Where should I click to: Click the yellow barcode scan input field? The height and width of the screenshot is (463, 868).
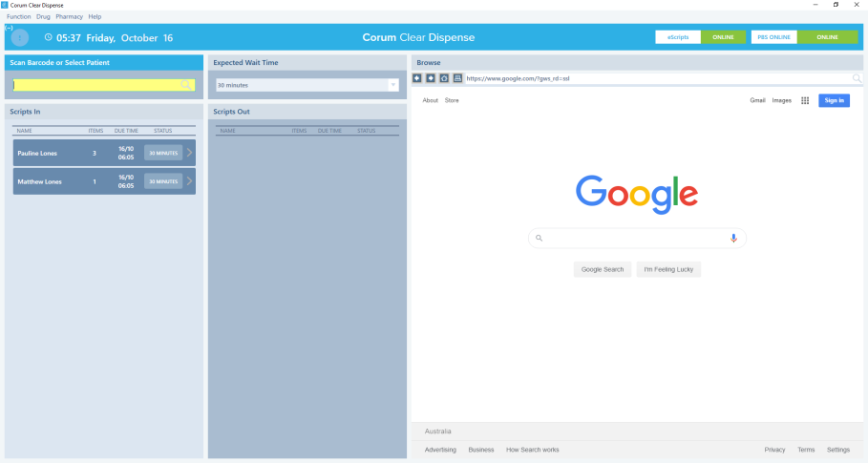95,85
